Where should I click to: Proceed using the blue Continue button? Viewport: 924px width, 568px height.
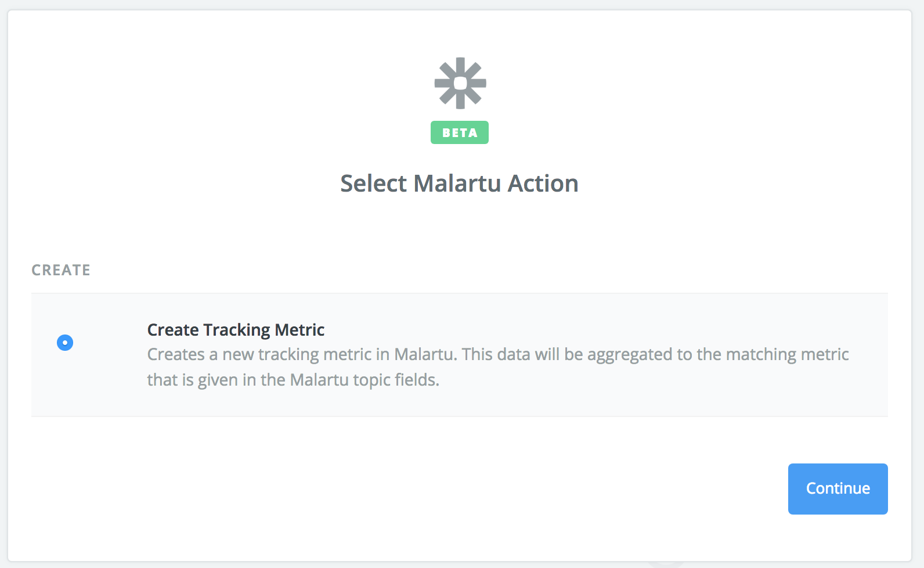point(838,489)
